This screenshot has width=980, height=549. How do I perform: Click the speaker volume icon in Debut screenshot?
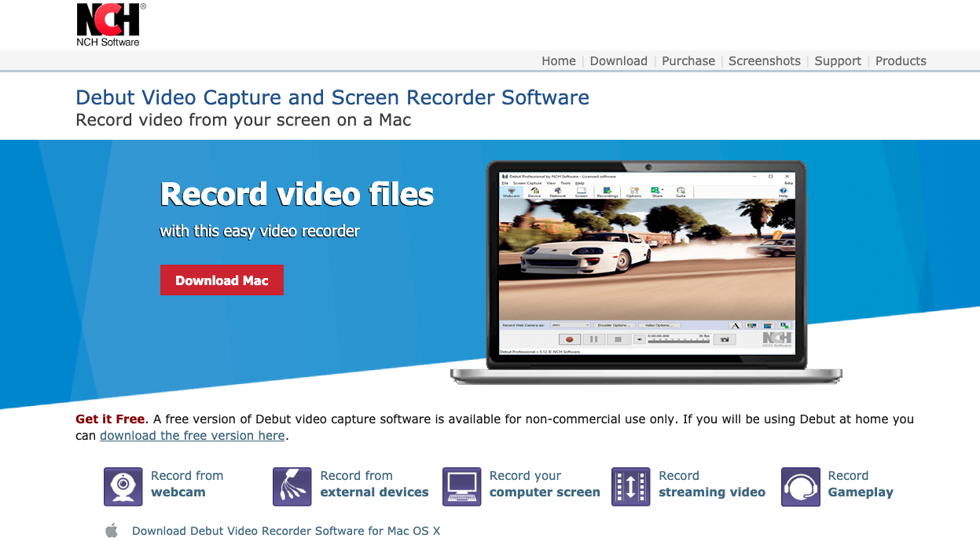pos(640,339)
